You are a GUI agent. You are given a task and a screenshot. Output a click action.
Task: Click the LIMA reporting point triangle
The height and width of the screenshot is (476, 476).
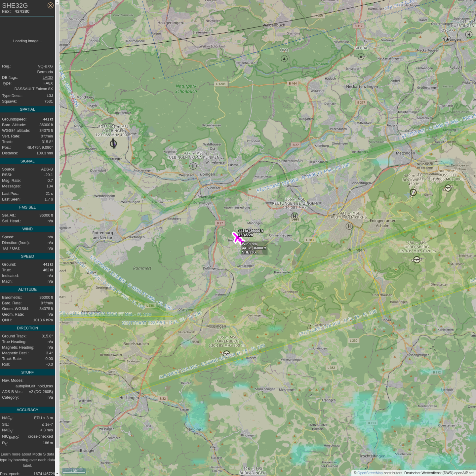(284, 59)
